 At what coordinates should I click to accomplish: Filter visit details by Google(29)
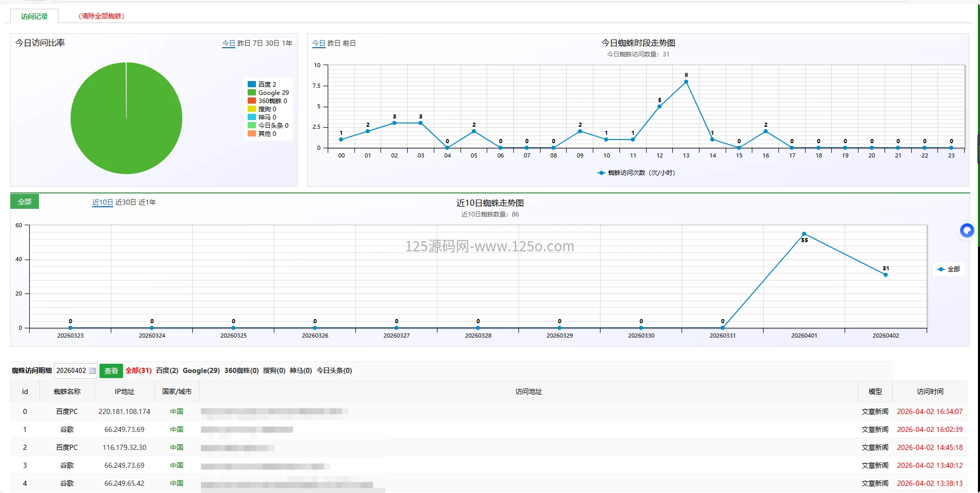point(201,371)
